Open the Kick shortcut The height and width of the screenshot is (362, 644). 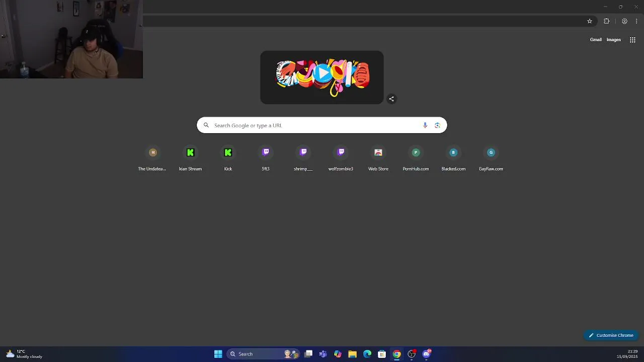click(228, 158)
